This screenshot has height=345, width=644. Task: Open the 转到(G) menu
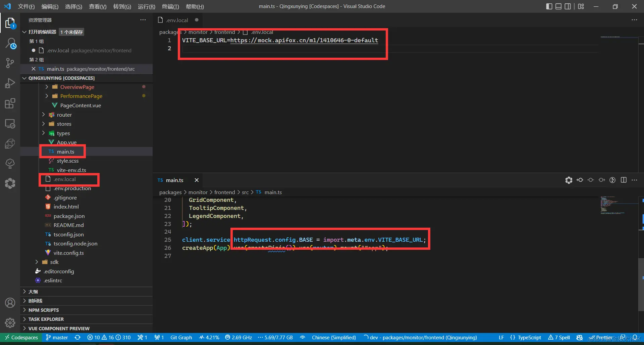tap(122, 6)
